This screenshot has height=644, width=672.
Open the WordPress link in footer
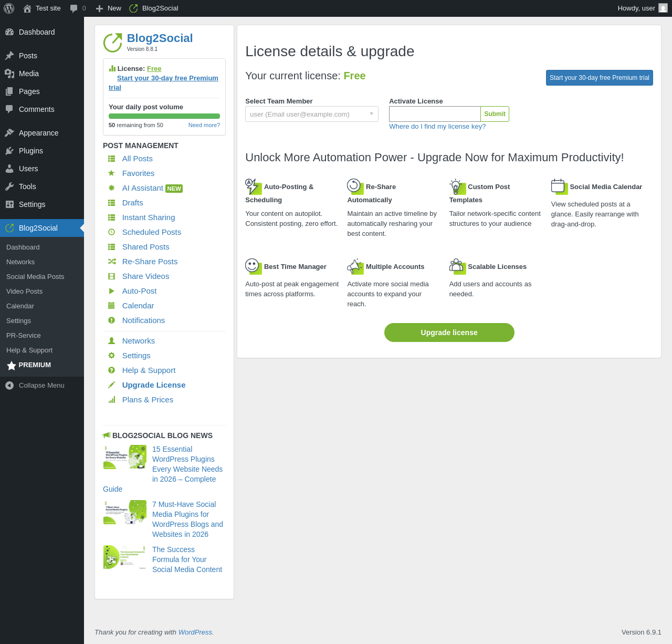[195, 632]
